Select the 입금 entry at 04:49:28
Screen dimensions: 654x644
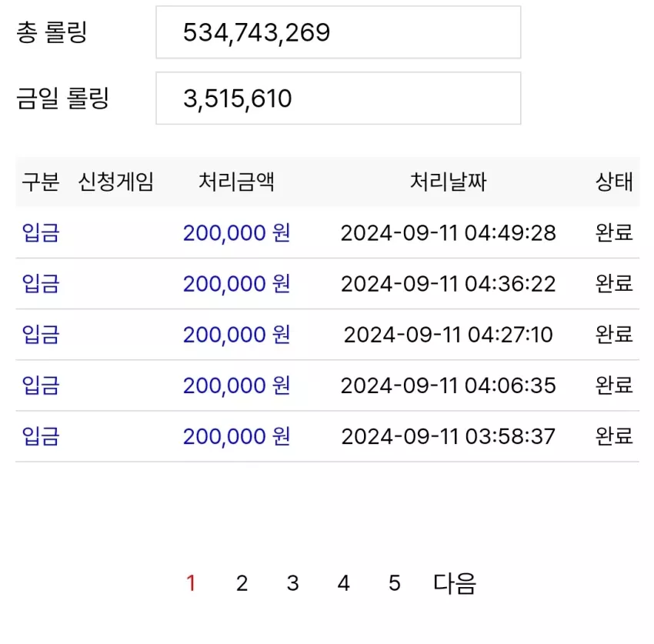click(x=41, y=232)
